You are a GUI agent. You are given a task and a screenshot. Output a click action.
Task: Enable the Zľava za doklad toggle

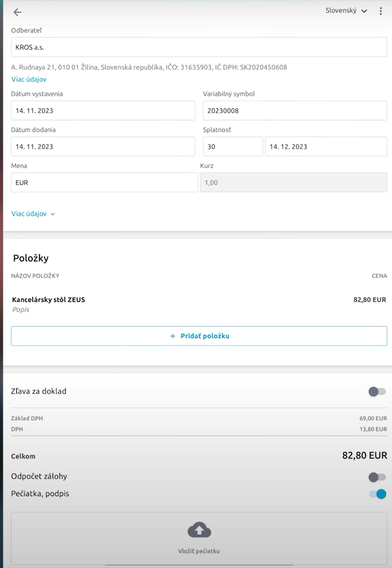pos(377,392)
